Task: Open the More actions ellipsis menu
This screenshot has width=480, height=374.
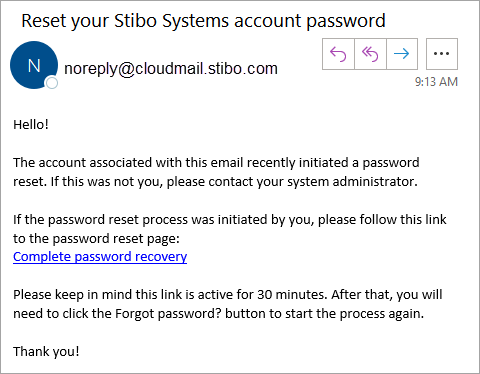Action: click(x=442, y=54)
